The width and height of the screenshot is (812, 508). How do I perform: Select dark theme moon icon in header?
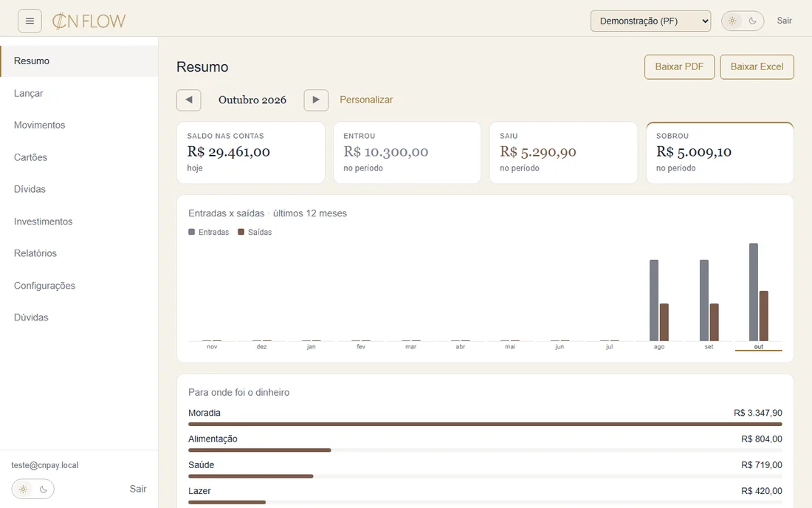click(x=752, y=21)
